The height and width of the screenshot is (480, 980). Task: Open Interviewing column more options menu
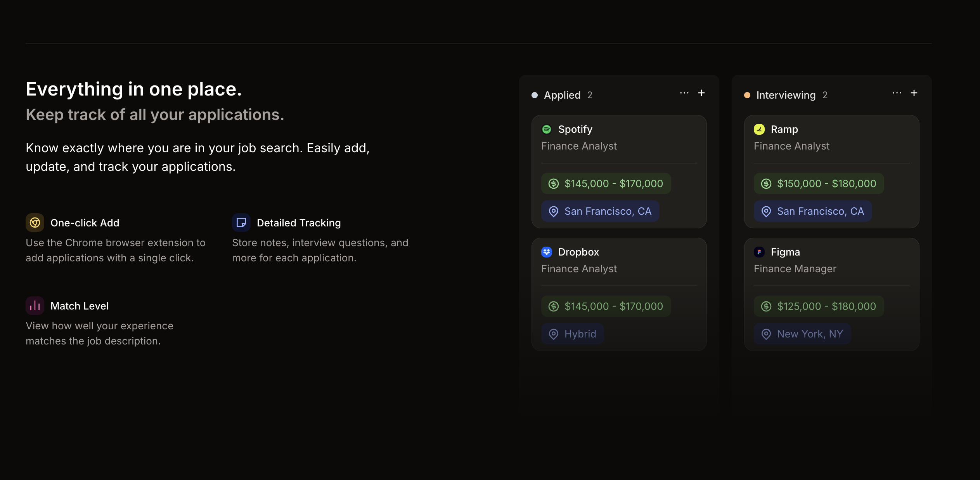click(x=897, y=93)
